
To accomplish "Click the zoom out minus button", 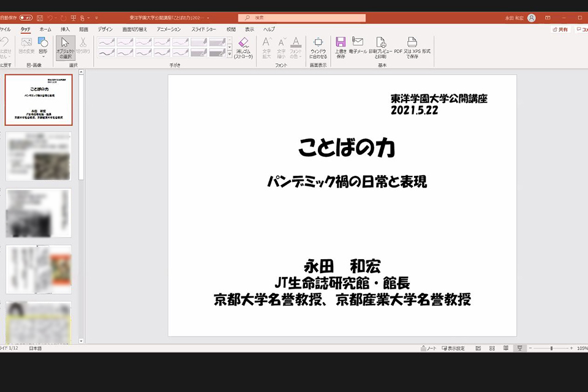I will pos(530,348).
